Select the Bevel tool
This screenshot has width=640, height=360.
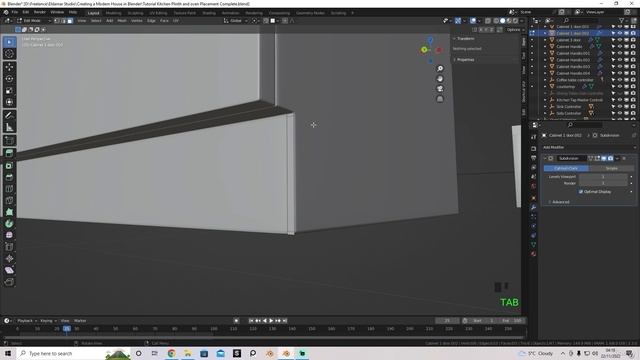pyautogui.click(x=9, y=177)
